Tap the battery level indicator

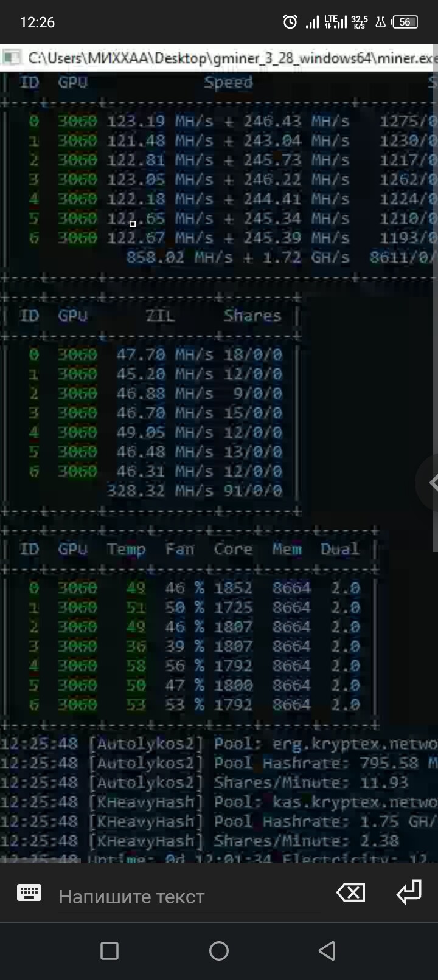click(405, 22)
